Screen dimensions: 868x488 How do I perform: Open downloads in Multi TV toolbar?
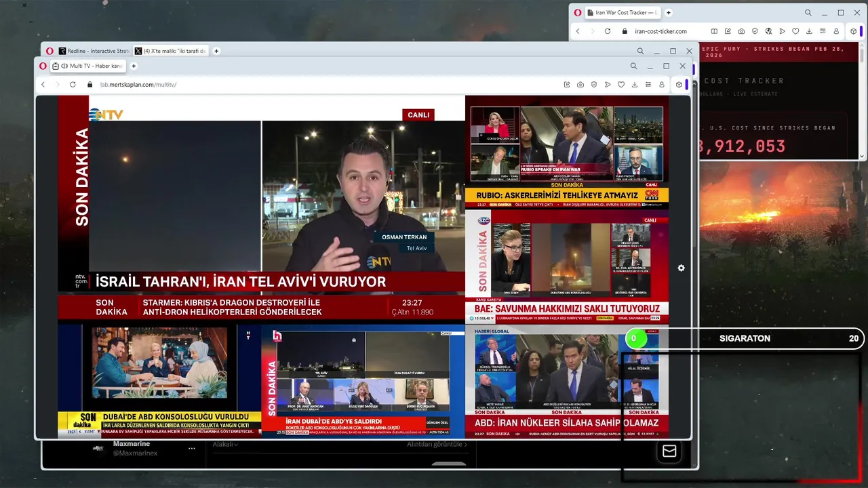tap(635, 85)
